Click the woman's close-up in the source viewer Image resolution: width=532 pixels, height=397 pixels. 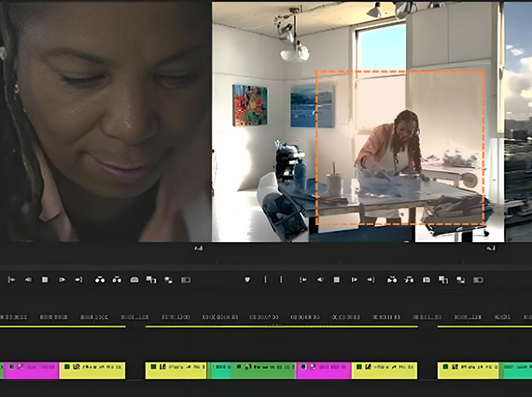[x=105, y=121]
